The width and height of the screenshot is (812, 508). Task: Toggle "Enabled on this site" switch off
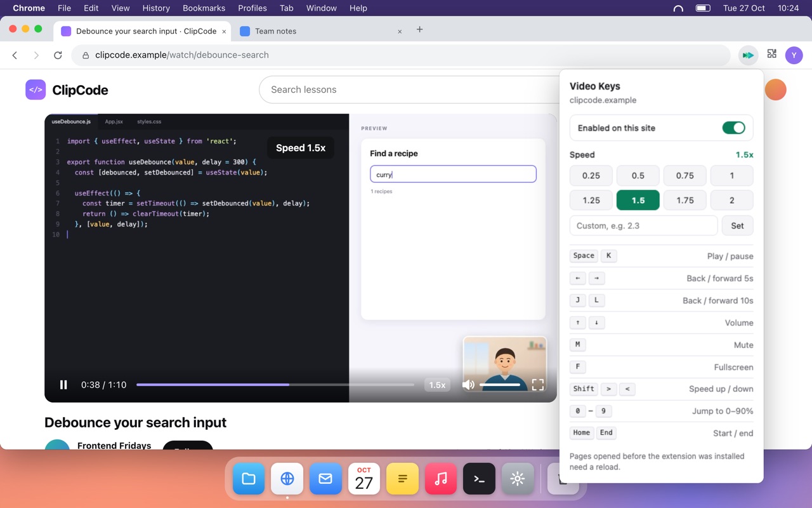click(x=734, y=128)
